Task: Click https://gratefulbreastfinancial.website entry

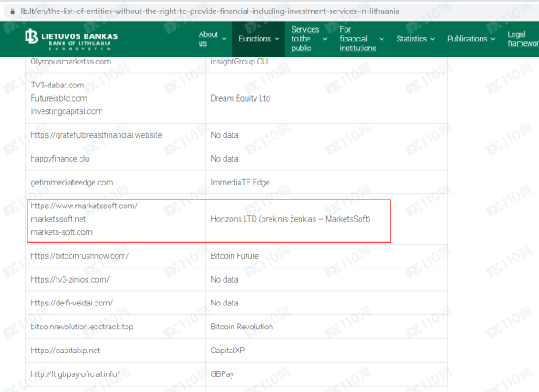Action: coord(96,135)
